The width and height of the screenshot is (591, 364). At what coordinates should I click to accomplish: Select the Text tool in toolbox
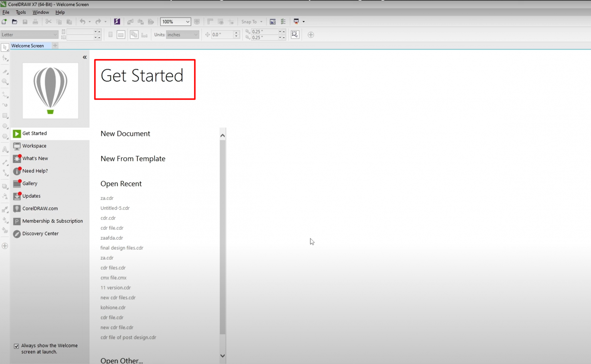(5, 149)
